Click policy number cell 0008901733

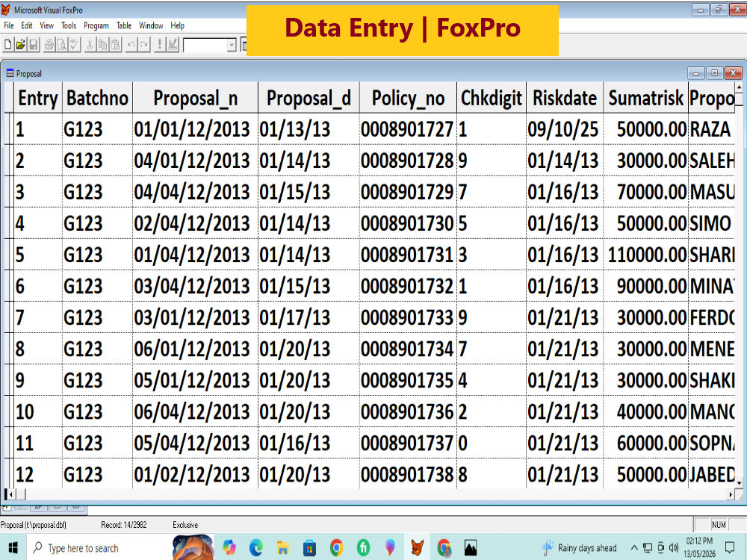pos(407,317)
